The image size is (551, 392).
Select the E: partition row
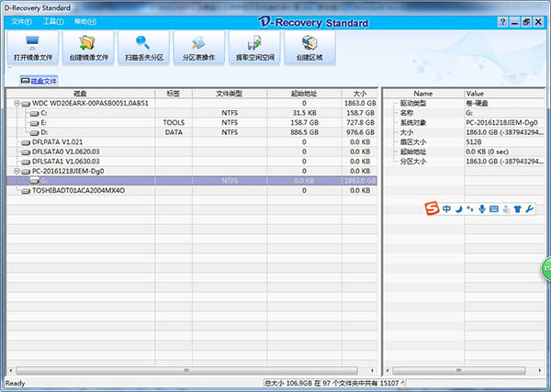pos(192,123)
